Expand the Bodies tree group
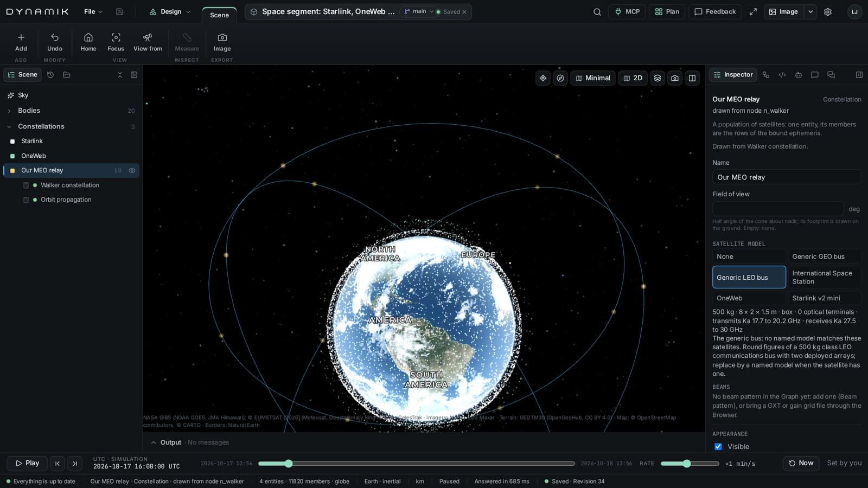The width and height of the screenshot is (868, 488). 9,111
